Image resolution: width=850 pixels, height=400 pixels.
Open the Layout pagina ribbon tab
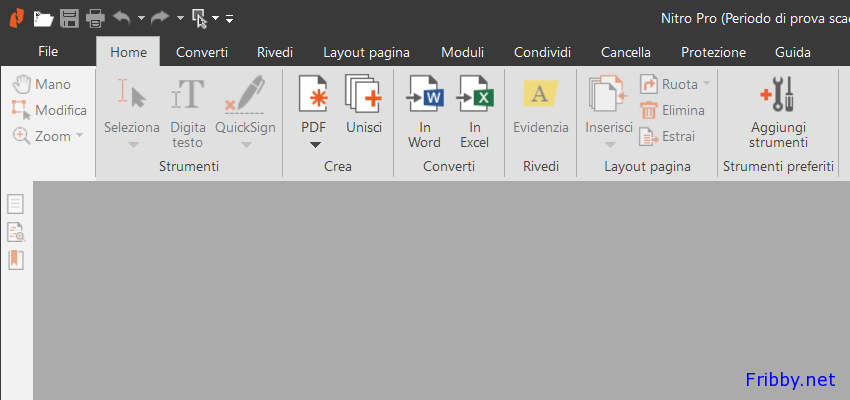click(x=366, y=53)
